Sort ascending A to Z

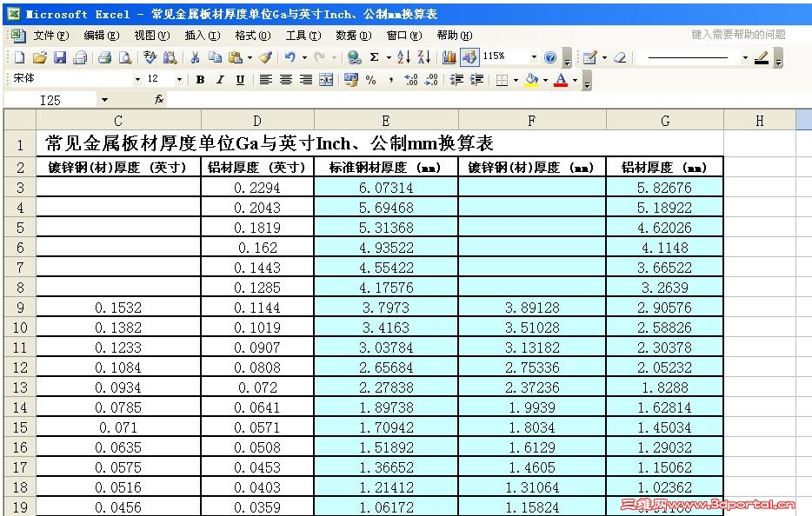404,57
